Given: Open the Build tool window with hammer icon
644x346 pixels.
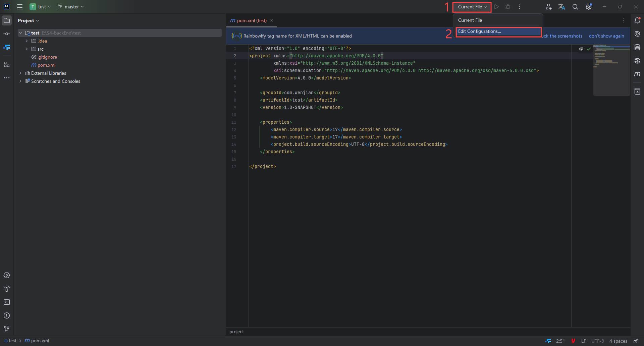Looking at the screenshot, I should (x=7, y=289).
